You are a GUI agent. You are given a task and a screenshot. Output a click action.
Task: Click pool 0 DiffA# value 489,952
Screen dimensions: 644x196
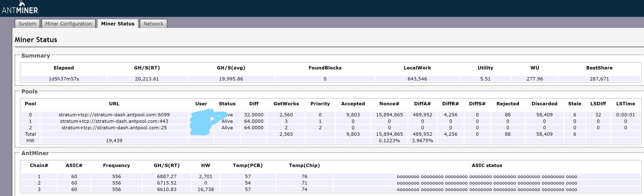(x=422, y=115)
